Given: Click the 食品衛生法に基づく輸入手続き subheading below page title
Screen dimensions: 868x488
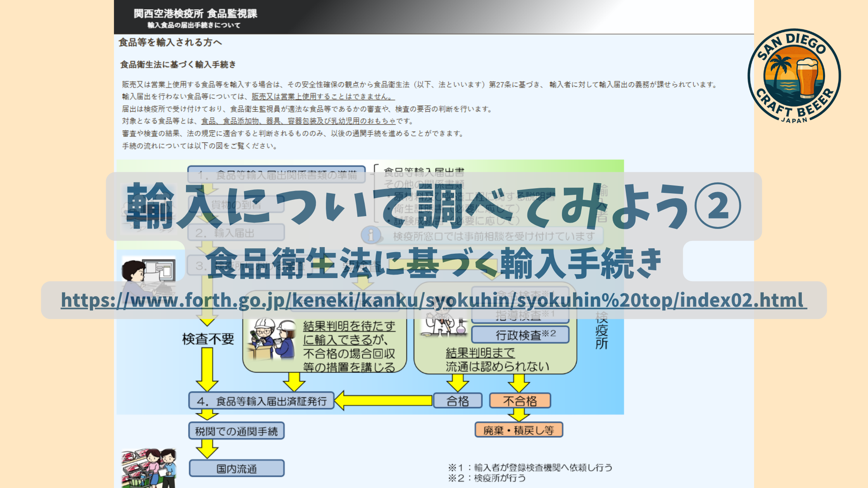Looking at the screenshot, I should [178, 64].
